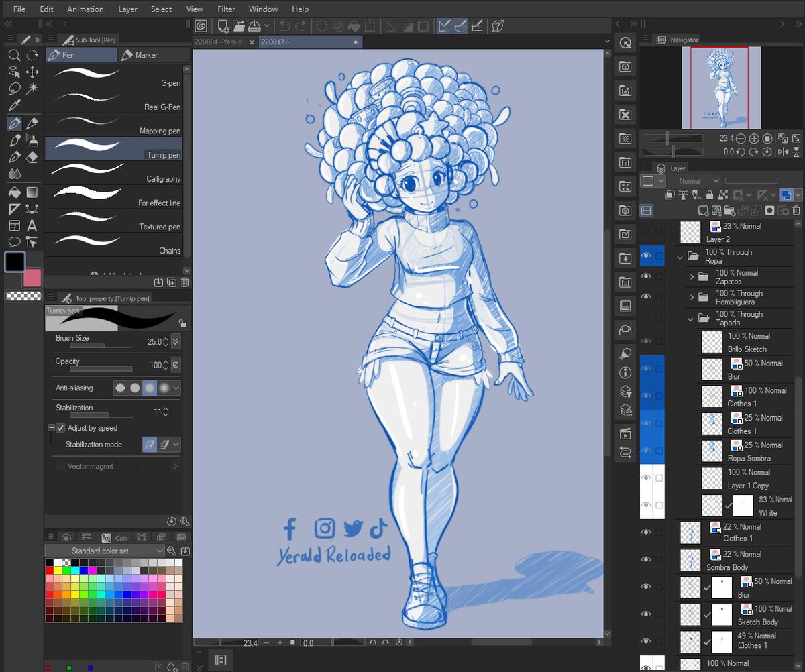Open a file from the command bar
The image size is (805, 672).
(239, 26)
